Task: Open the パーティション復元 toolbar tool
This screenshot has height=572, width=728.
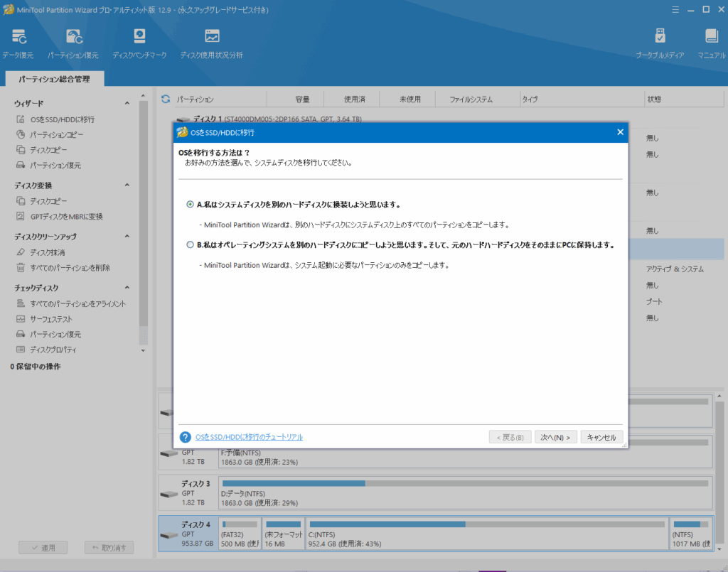Action: point(73,43)
